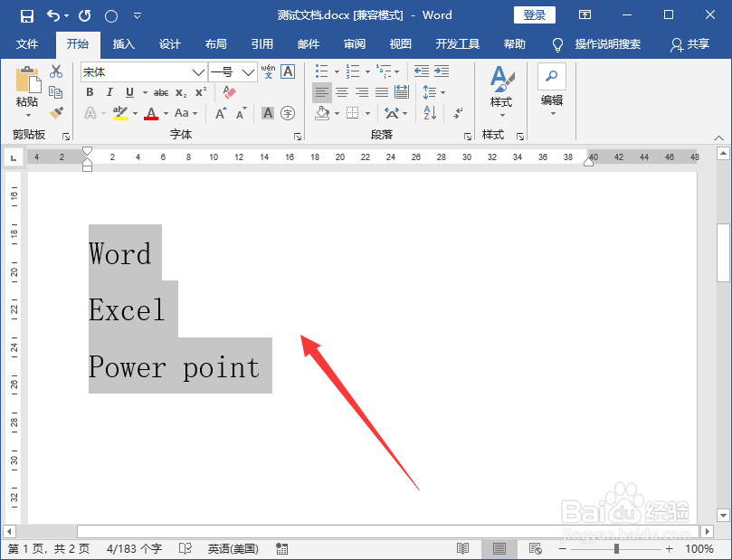Image resolution: width=732 pixels, height=560 pixels.
Task: Increase font size with A up icon
Action: point(221,113)
